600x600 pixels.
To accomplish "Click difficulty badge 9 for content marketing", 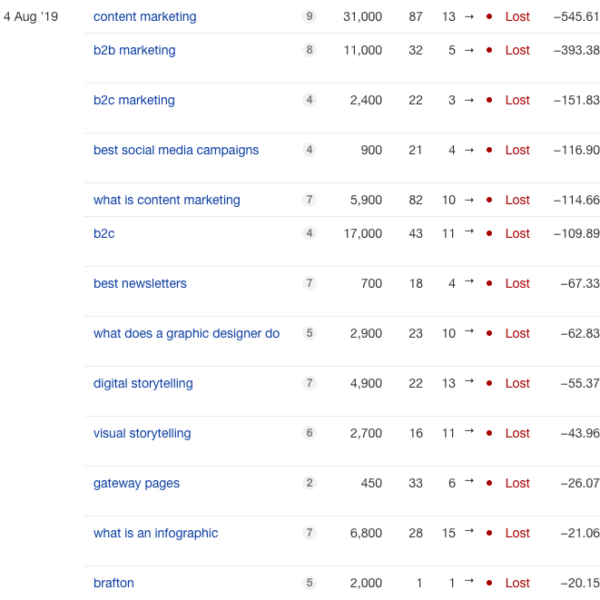I will coord(310,17).
